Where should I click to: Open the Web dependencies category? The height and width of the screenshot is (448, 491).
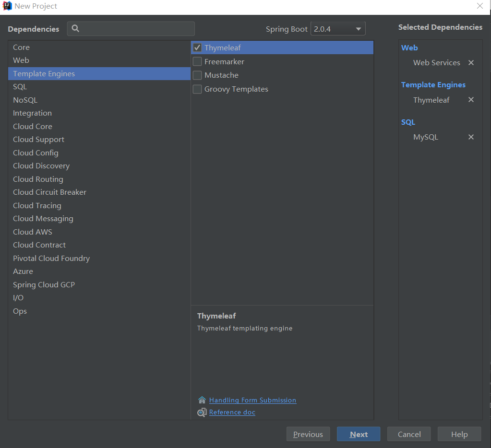pos(21,60)
